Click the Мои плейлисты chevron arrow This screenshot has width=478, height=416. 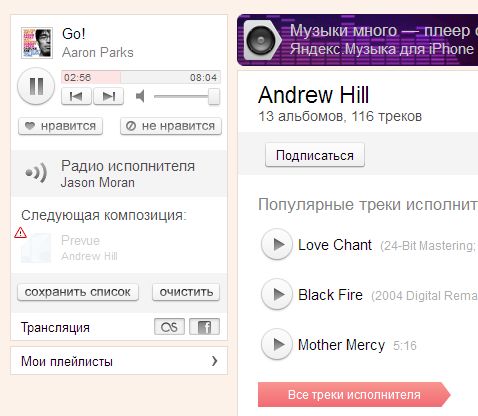[215, 361]
